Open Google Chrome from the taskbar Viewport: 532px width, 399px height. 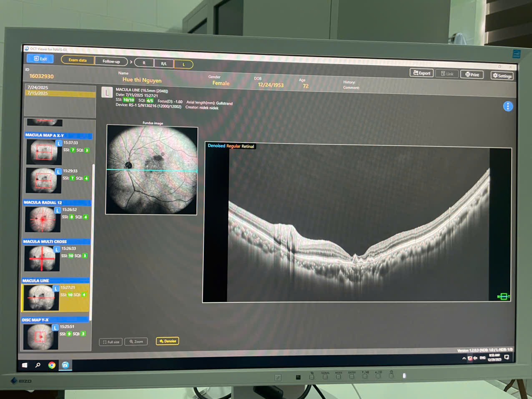click(52, 365)
